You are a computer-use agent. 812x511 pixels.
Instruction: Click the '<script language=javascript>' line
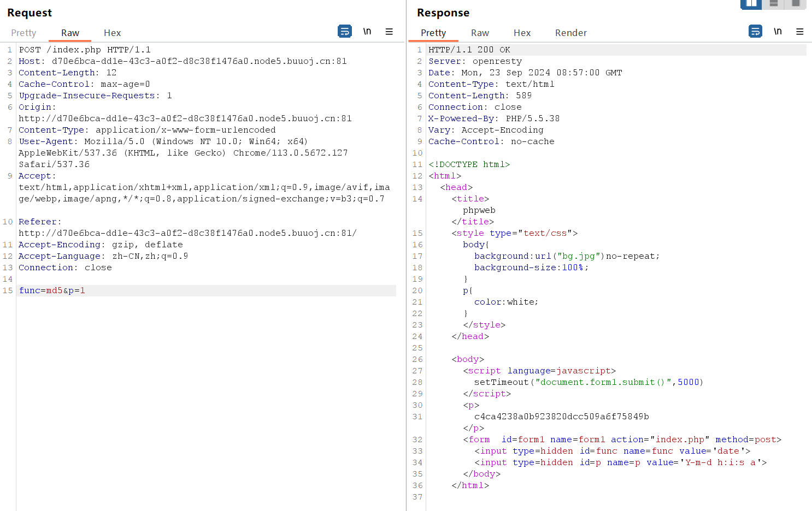point(540,371)
